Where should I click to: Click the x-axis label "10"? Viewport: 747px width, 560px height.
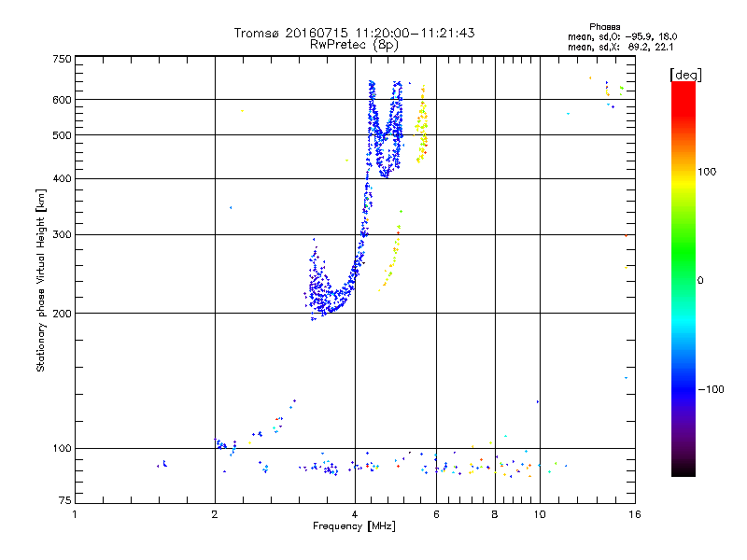click(540, 514)
